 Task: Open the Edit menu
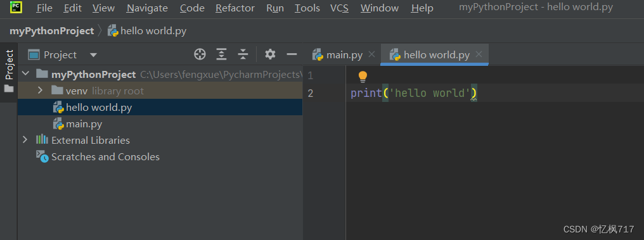73,8
